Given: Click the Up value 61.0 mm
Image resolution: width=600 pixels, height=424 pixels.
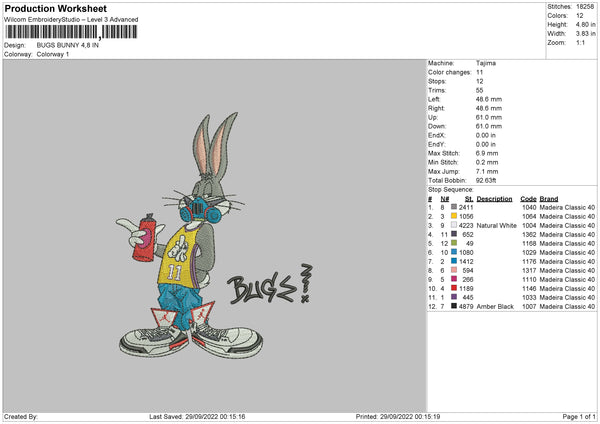Looking at the screenshot, I should pos(489,117).
